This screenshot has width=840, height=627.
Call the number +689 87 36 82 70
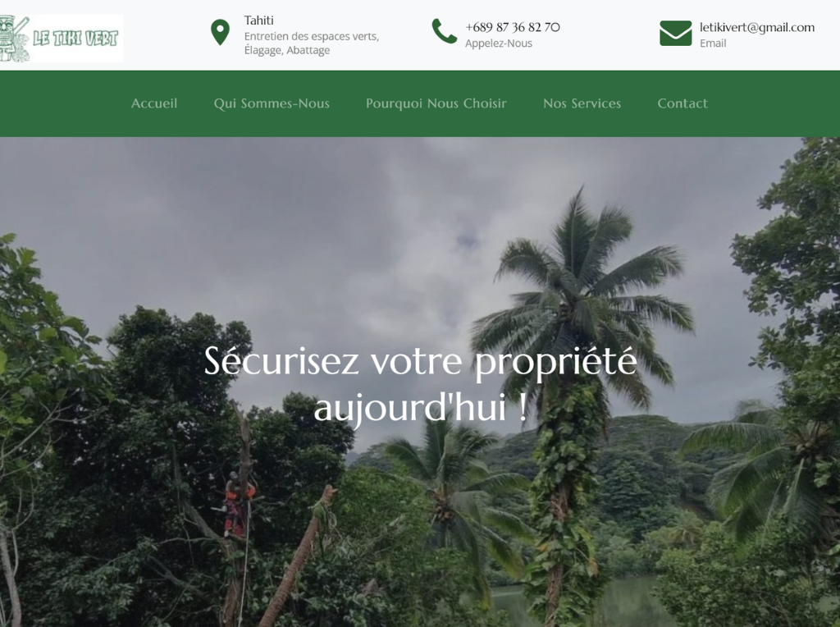(x=513, y=27)
